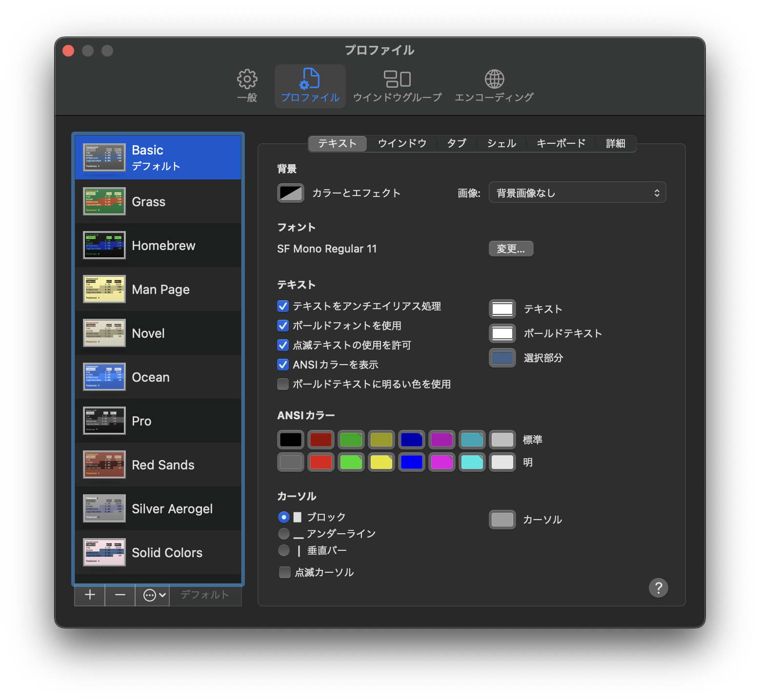760x700 pixels.
Task: Enable the 点滅カーソル checkbox
Action: (285, 572)
